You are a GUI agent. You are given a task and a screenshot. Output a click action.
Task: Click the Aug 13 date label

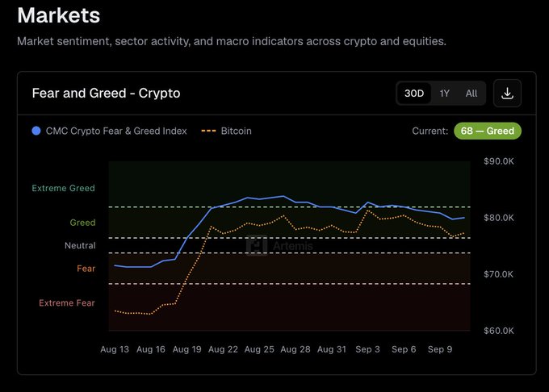pyautogui.click(x=115, y=349)
